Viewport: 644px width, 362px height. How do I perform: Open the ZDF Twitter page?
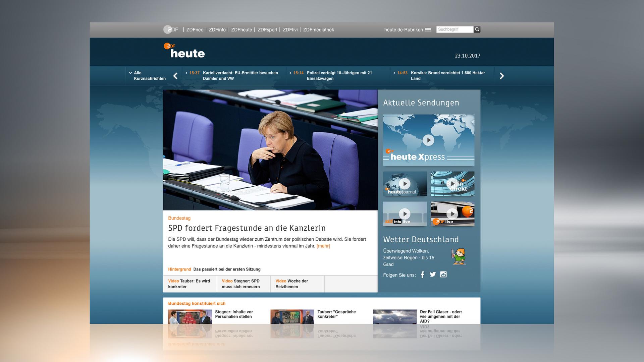433,275
